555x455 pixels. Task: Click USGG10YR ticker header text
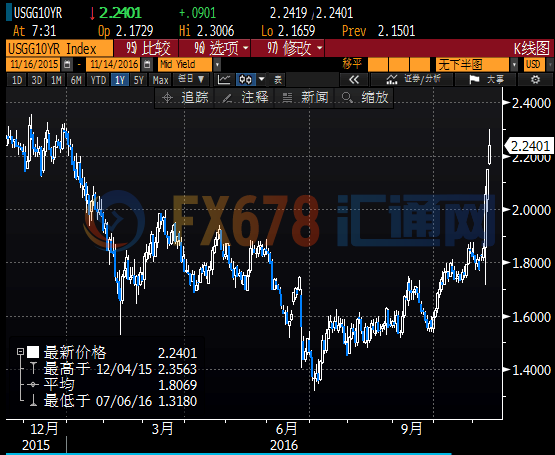pyautogui.click(x=38, y=13)
